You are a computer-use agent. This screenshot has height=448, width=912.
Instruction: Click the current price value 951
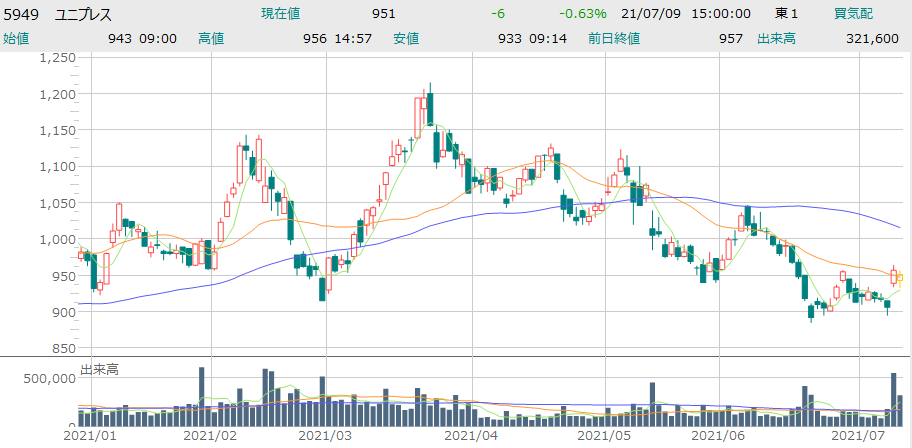pyautogui.click(x=383, y=14)
